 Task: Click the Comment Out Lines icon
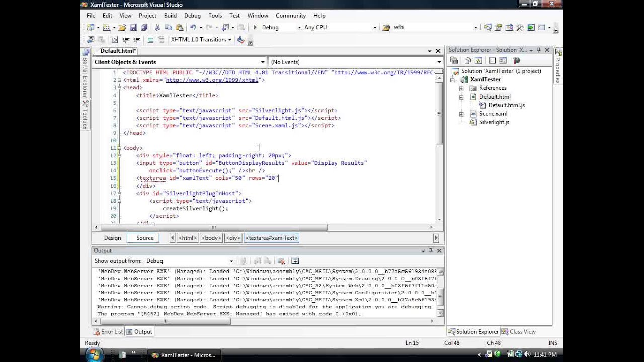point(150,39)
